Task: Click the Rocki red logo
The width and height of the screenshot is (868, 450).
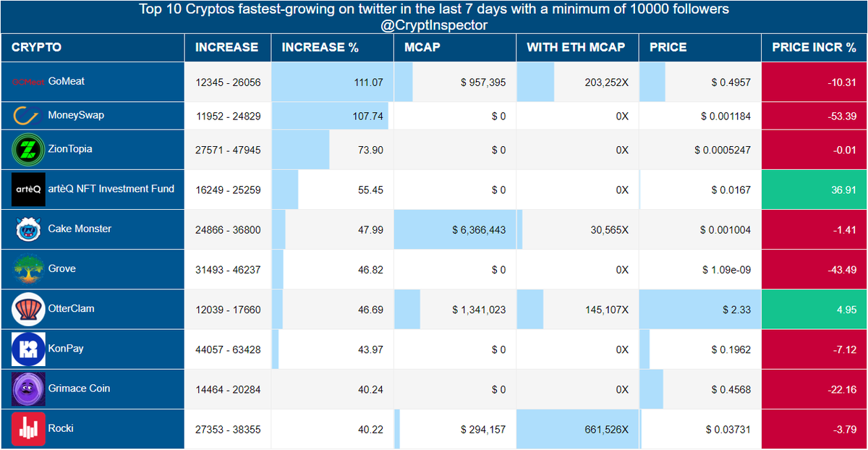Action: 28,428
